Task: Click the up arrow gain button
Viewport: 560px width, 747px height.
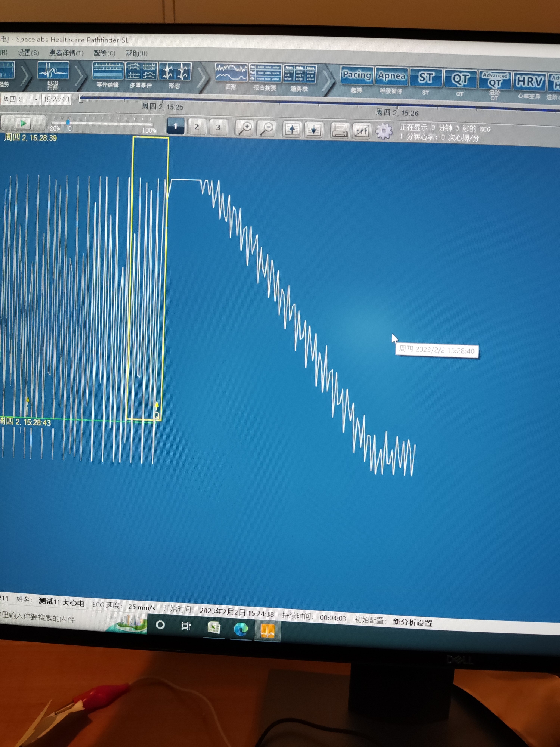Action: point(292,129)
